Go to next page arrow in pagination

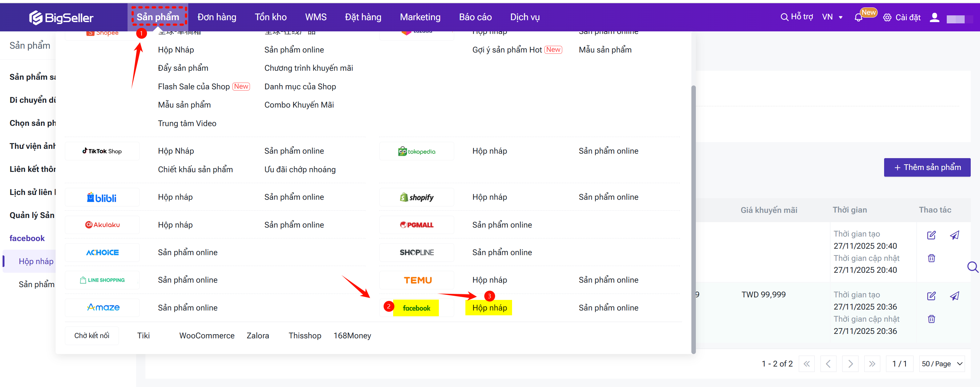click(850, 363)
